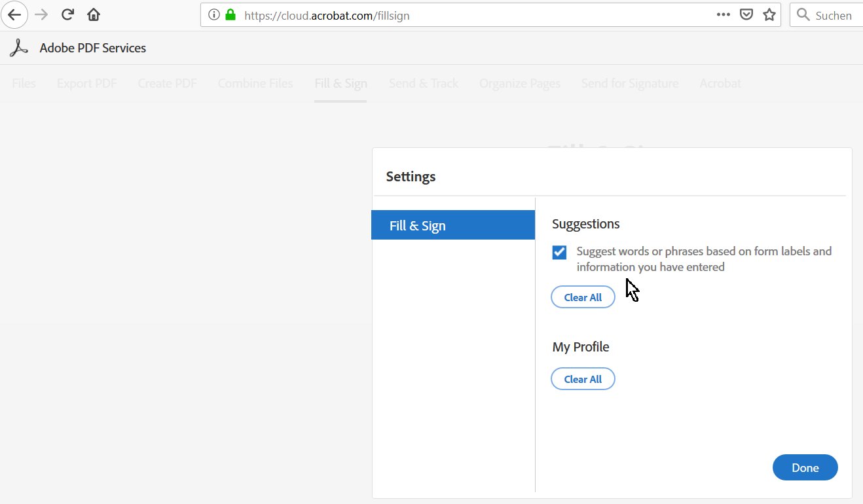
Task: Show site information via the info icon
Action: (x=213, y=15)
